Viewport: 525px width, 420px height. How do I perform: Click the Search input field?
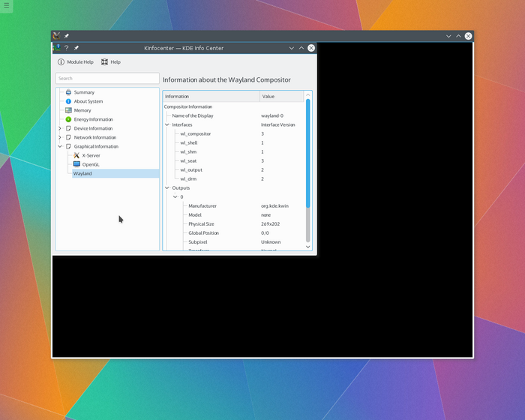point(107,78)
